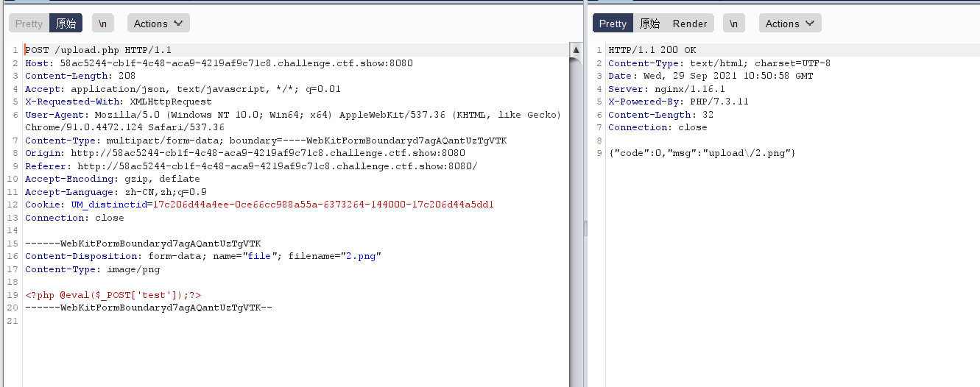Open the response Actions dropdown

point(790,24)
